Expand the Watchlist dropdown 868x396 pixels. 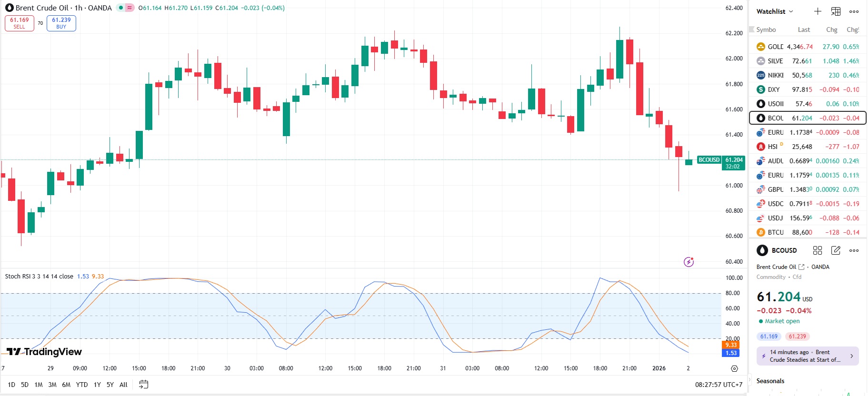click(775, 11)
